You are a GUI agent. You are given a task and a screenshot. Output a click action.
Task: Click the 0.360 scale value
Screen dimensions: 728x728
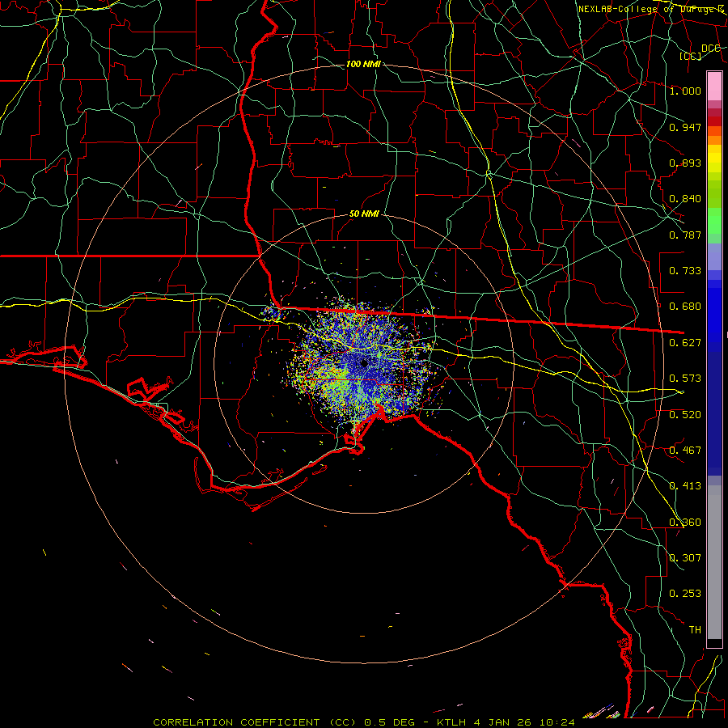tap(685, 523)
